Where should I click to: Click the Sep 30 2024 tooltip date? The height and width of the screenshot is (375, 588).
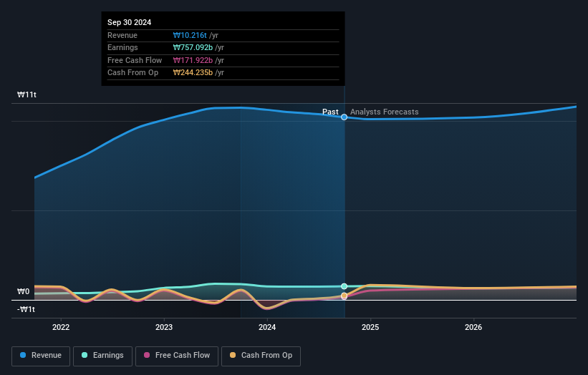(130, 22)
